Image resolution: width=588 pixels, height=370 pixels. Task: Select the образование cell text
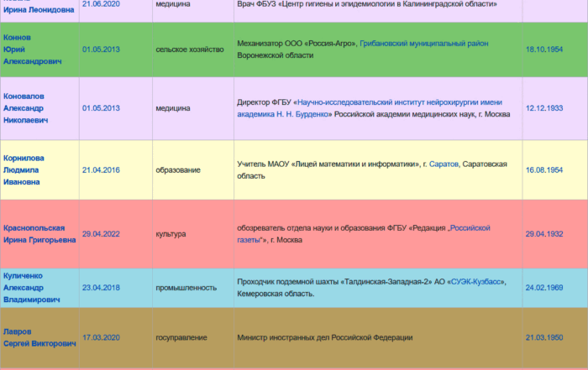(x=178, y=170)
